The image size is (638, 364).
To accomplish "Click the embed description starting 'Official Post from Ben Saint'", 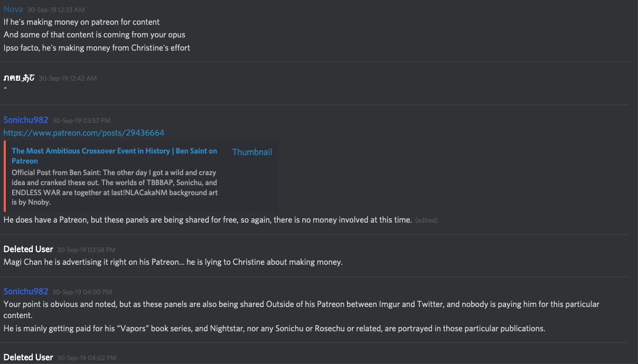I will tap(114, 187).
